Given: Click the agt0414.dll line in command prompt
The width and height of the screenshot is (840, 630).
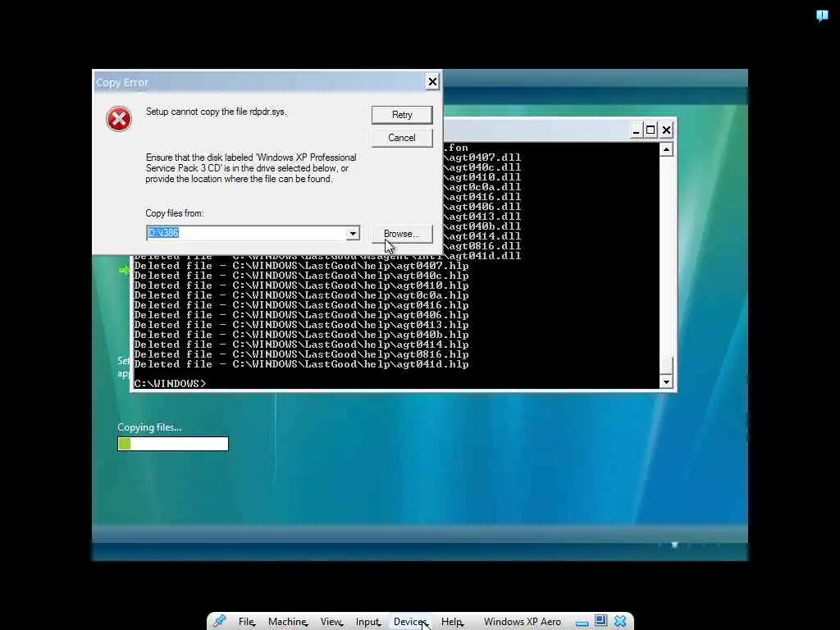Looking at the screenshot, I should (482, 236).
